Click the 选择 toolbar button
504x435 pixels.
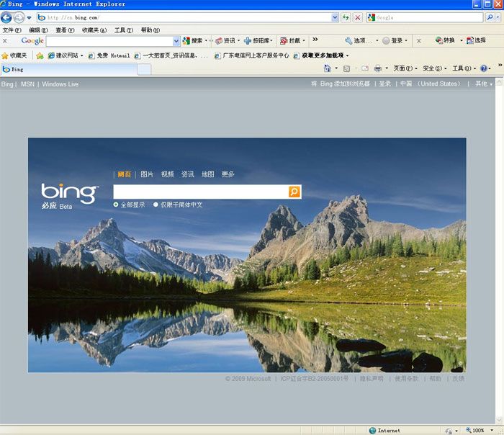point(476,40)
